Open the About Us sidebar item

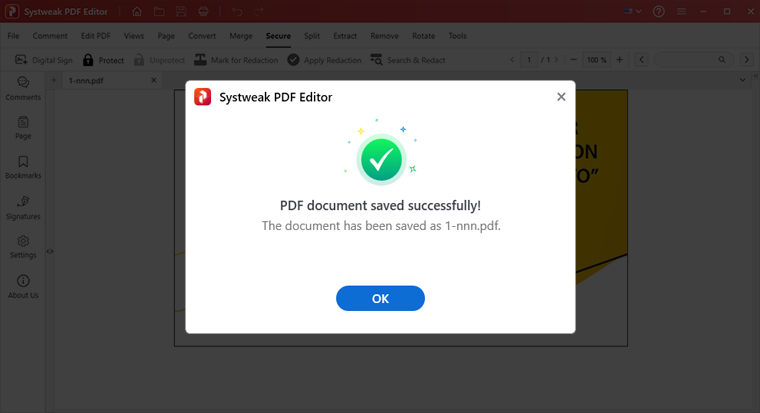click(23, 286)
